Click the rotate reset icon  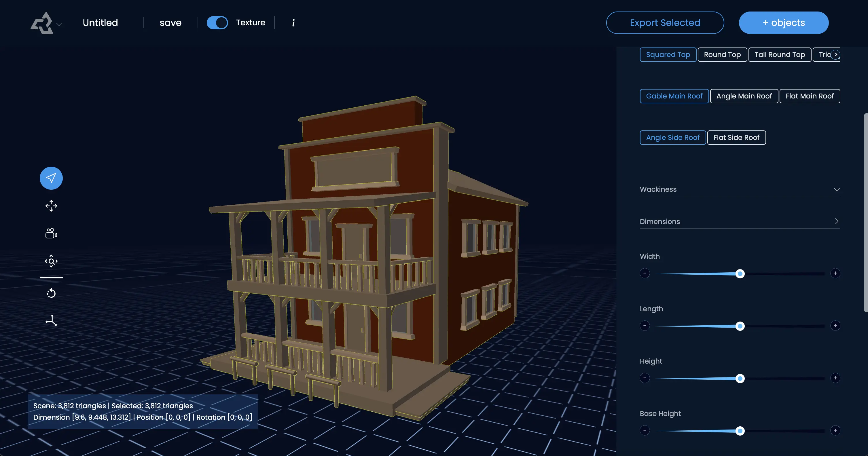51,293
